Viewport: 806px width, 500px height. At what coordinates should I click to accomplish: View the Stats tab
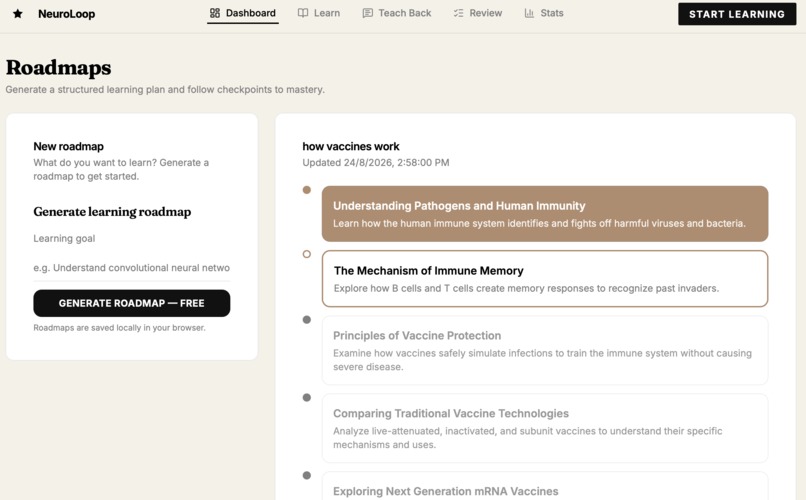pyautogui.click(x=544, y=13)
